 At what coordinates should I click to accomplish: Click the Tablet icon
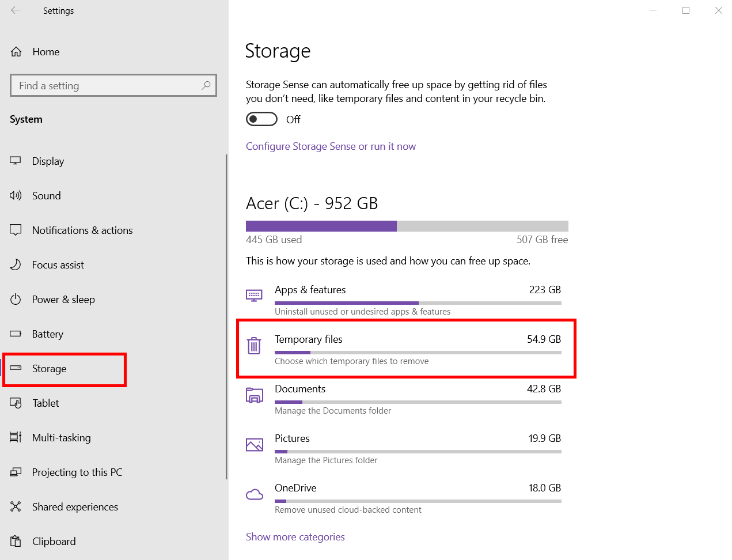(x=16, y=403)
